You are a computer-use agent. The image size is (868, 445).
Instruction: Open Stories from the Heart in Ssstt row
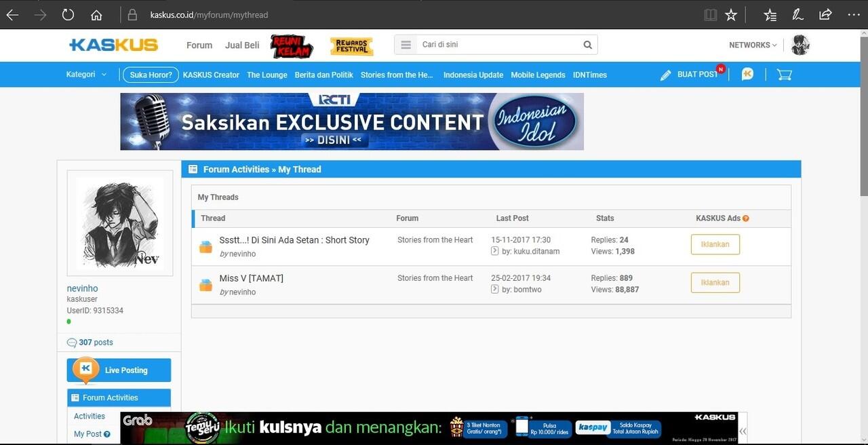[x=435, y=240]
